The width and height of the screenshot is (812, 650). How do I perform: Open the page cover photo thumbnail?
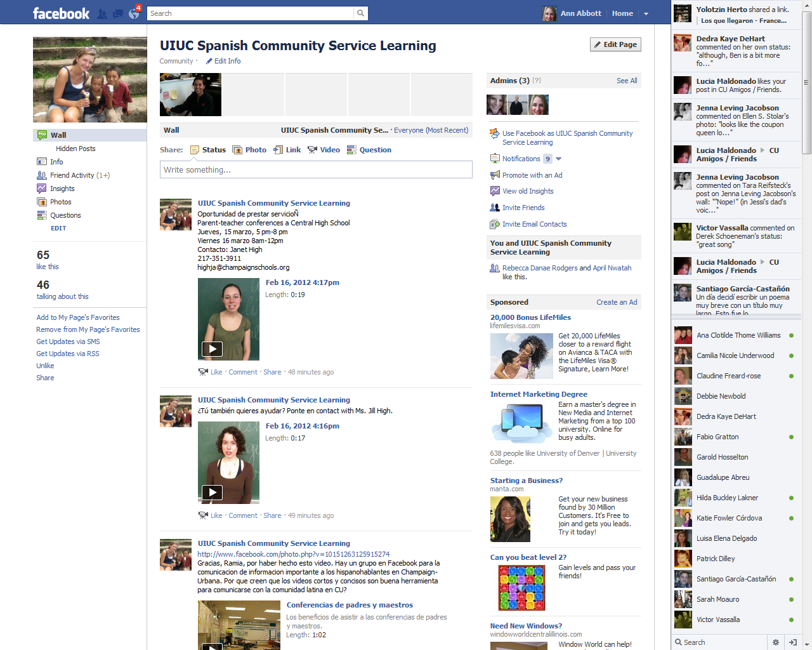(190, 95)
